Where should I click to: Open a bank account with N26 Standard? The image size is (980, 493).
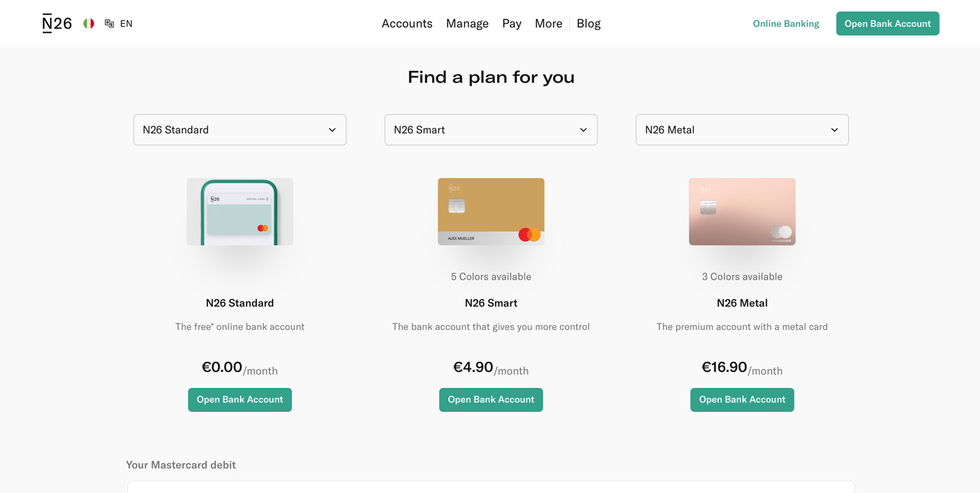click(x=240, y=400)
